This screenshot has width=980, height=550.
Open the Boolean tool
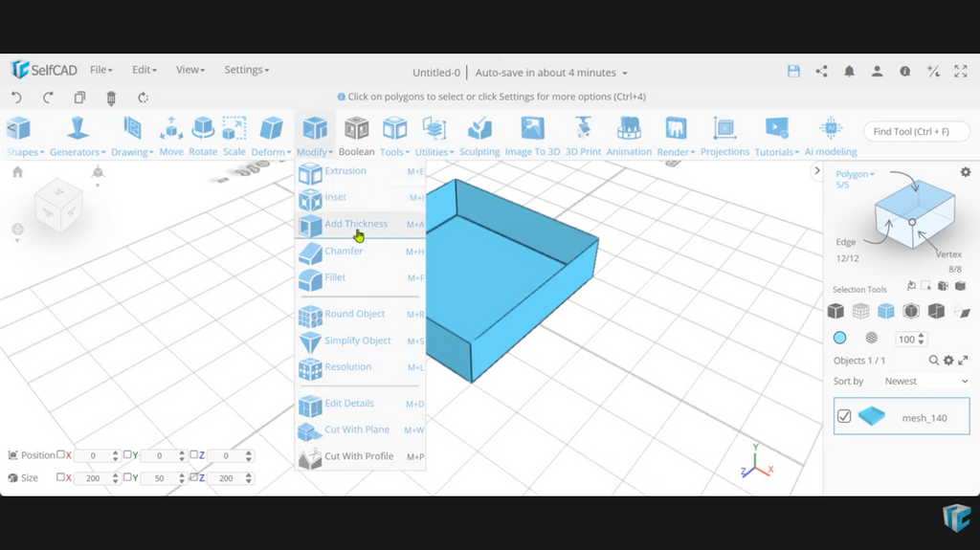coord(356,136)
